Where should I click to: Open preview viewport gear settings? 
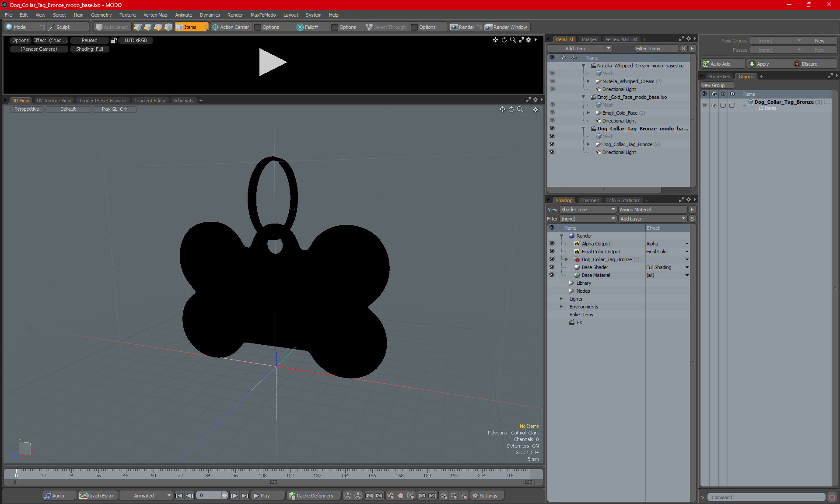click(528, 40)
